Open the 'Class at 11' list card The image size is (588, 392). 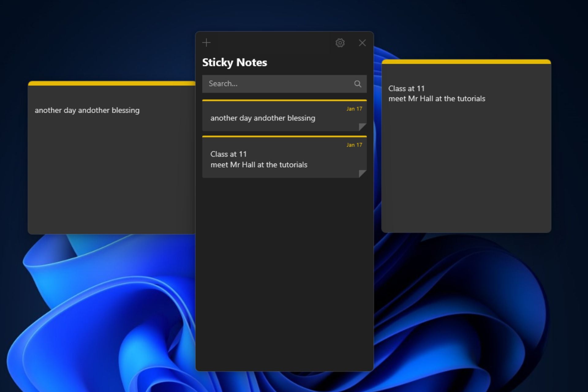coord(259,159)
